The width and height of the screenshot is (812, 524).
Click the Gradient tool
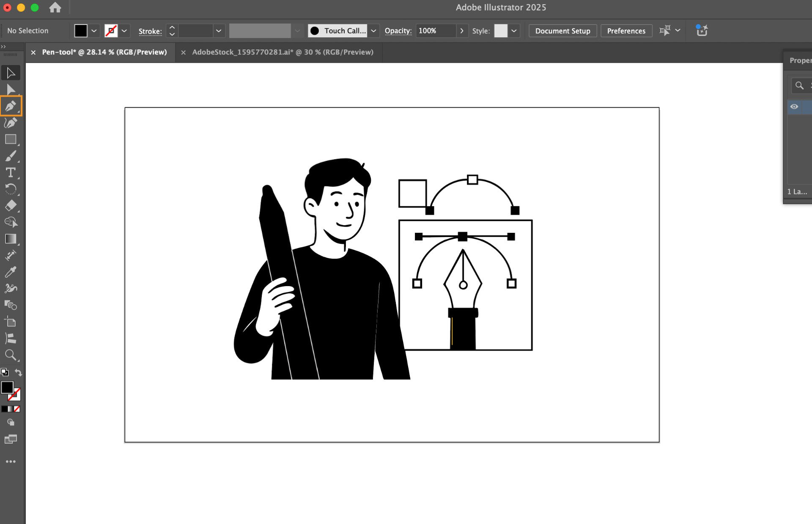[x=10, y=239]
